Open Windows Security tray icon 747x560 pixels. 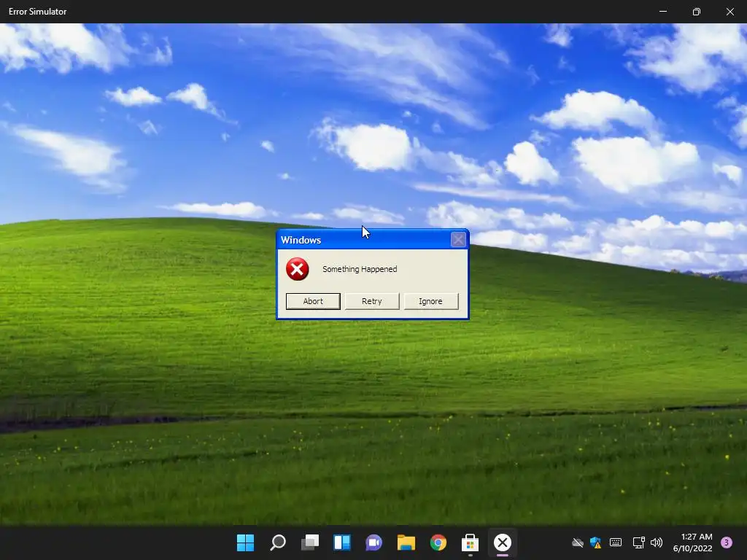click(595, 542)
